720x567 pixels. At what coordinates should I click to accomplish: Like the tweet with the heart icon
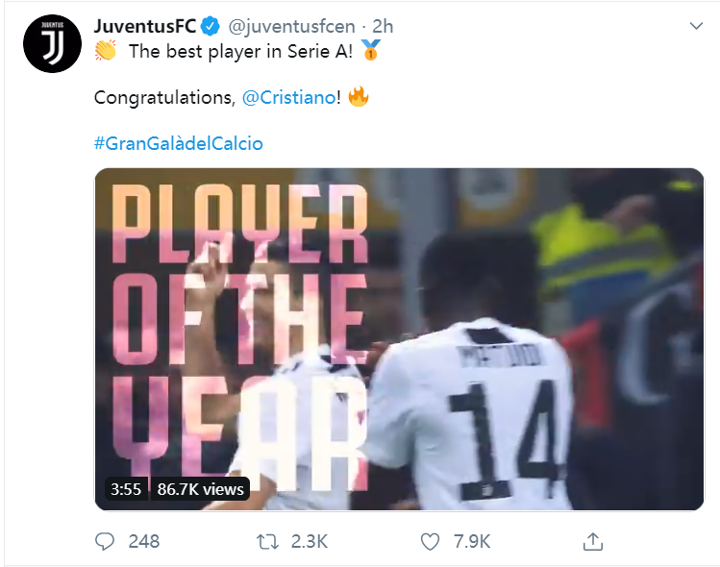tap(430, 541)
